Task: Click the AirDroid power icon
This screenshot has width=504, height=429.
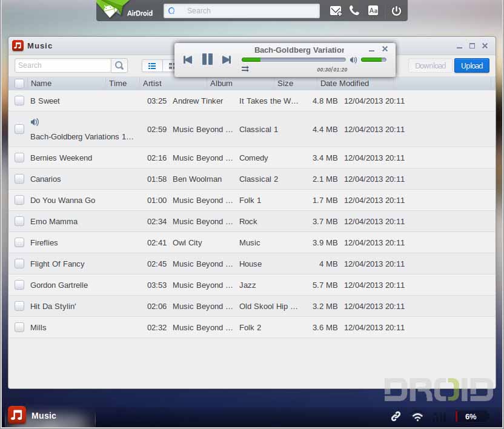Action: (396, 11)
